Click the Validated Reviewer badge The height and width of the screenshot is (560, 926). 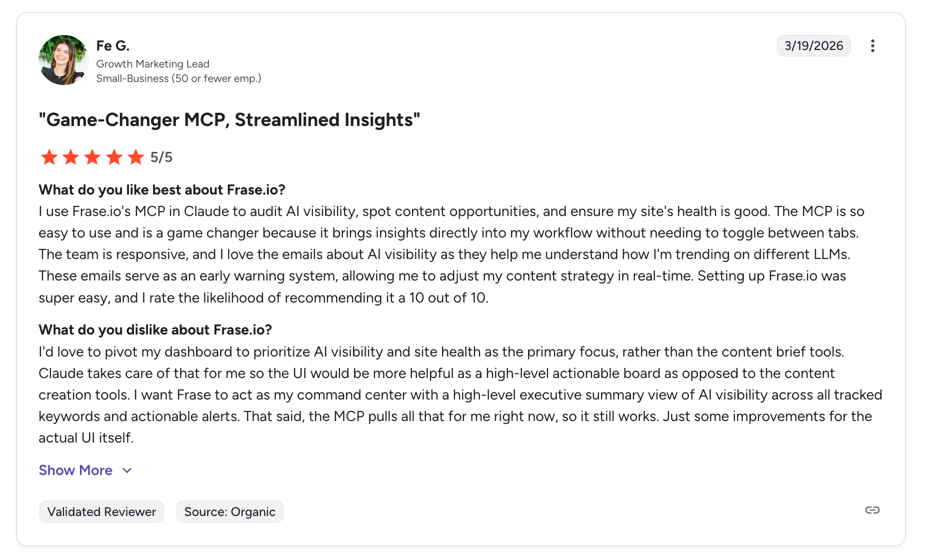click(x=101, y=511)
